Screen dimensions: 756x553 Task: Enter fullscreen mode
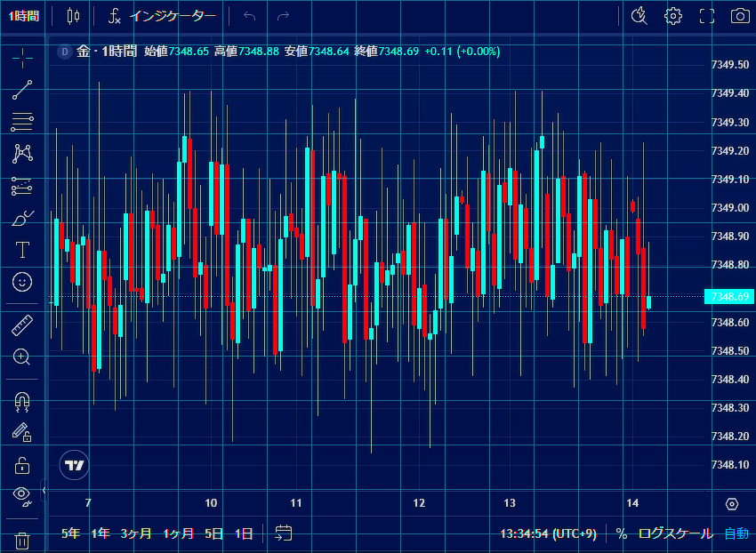(707, 16)
